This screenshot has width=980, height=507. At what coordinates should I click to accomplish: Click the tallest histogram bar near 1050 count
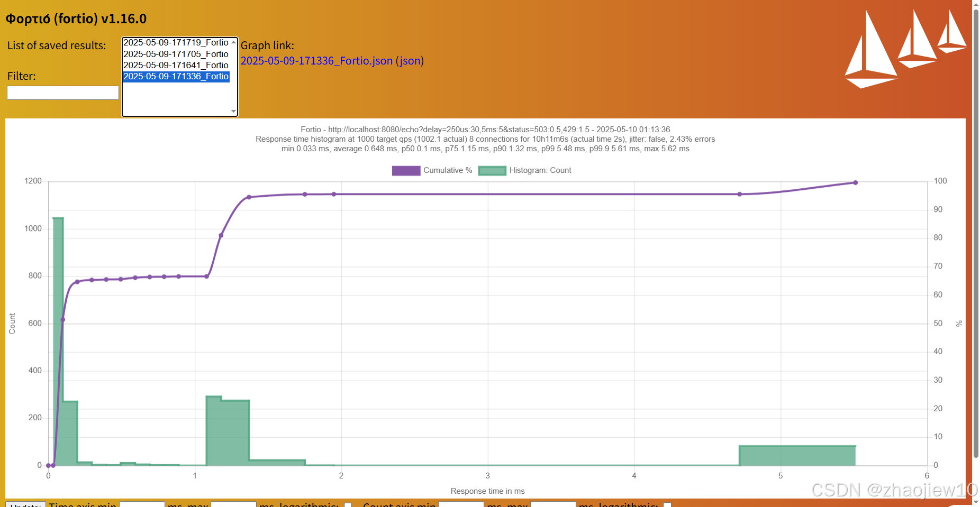(58, 342)
